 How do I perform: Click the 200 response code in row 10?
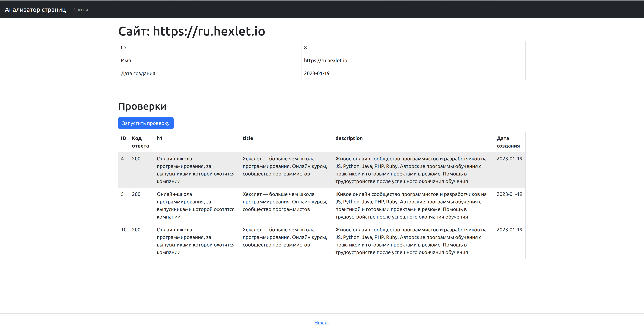coord(136,230)
